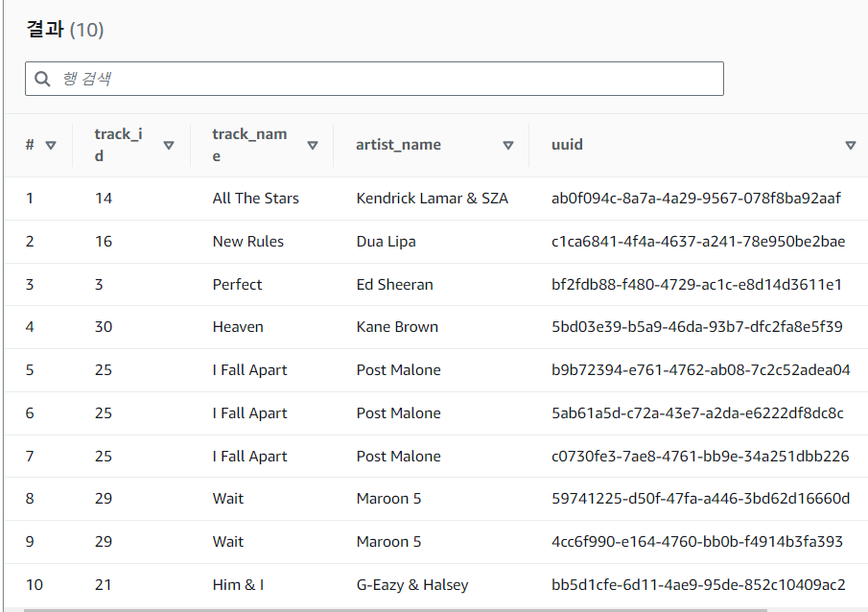868x612 pixels.
Task: Select Wait in row 8
Action: point(228,499)
